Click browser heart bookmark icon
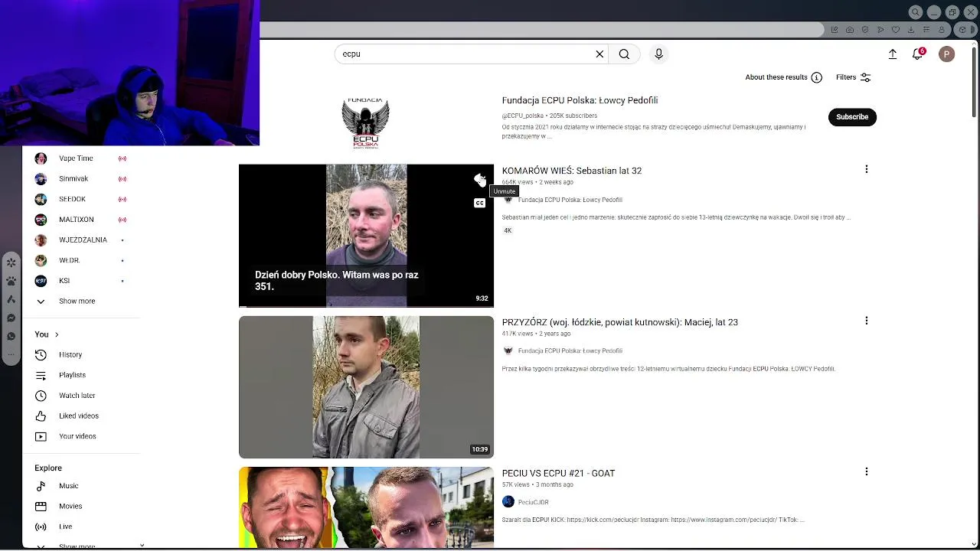Viewport: 980px width, 551px height. (x=896, y=30)
